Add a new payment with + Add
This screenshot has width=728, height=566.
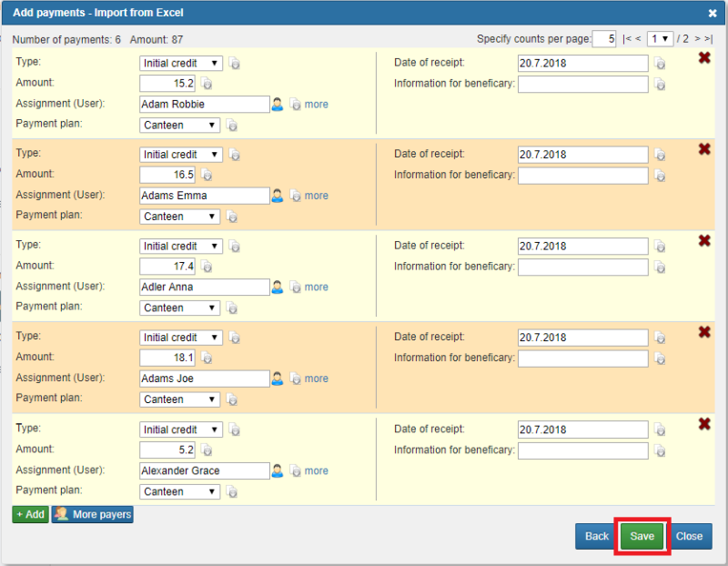click(31, 514)
